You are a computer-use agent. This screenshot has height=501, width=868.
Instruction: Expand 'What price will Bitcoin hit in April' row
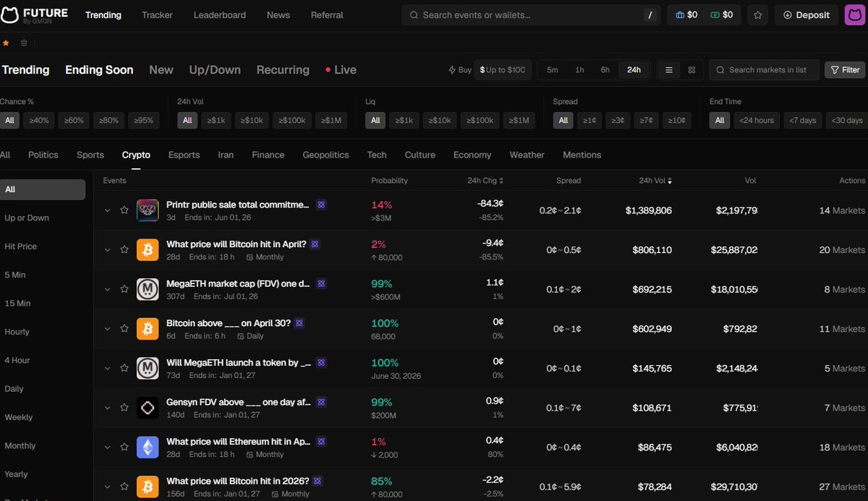click(107, 249)
